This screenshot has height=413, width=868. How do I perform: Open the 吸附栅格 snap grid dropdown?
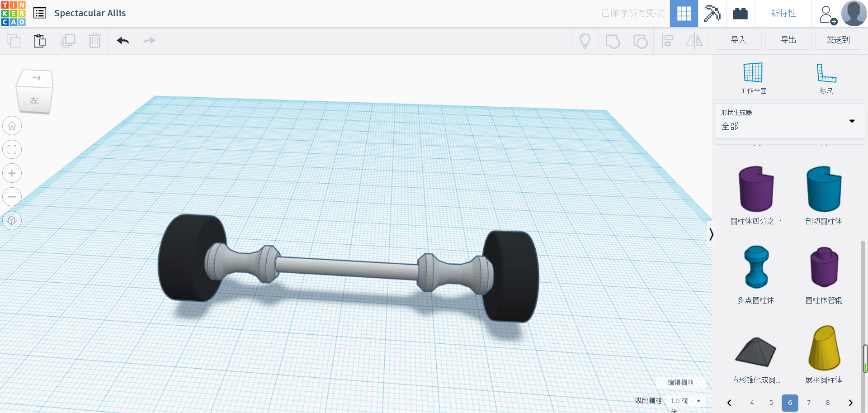coord(686,401)
